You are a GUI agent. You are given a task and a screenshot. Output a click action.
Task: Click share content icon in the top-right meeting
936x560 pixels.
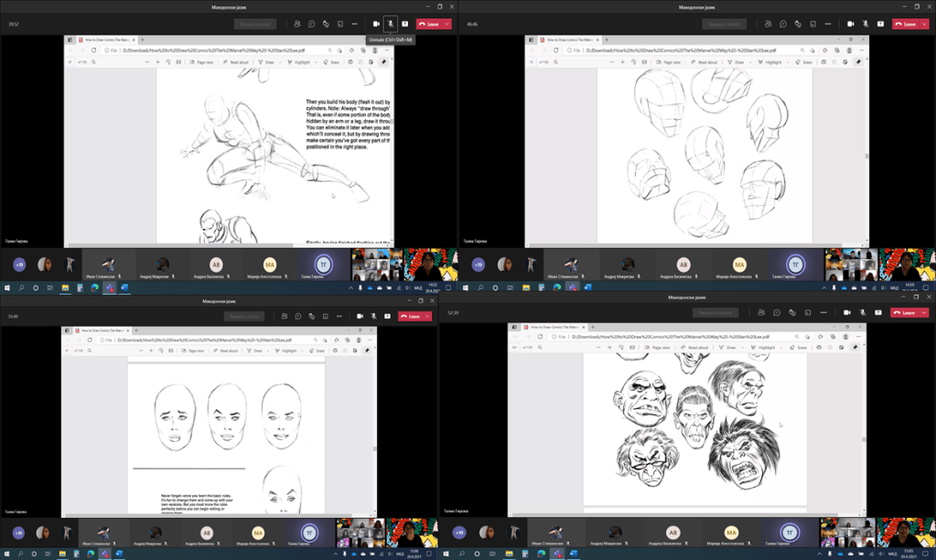(x=880, y=24)
